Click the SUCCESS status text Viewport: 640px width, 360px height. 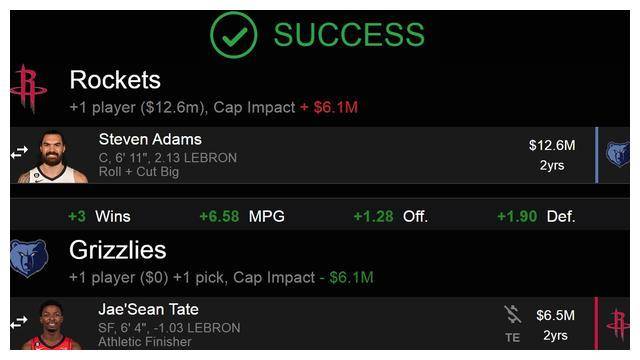pos(349,35)
